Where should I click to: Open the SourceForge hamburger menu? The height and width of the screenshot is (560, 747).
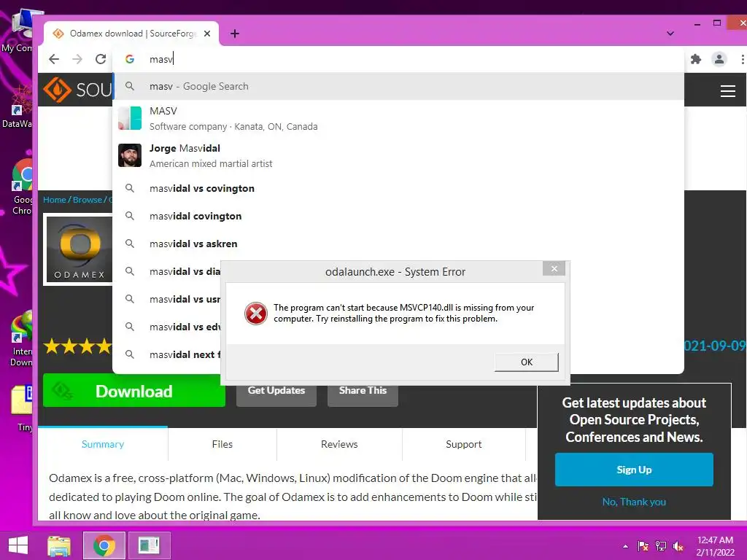[x=727, y=91]
